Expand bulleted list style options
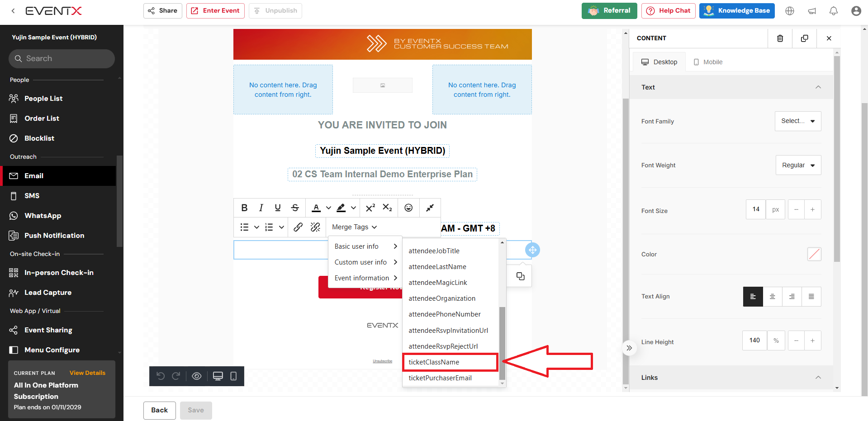 coord(256,227)
